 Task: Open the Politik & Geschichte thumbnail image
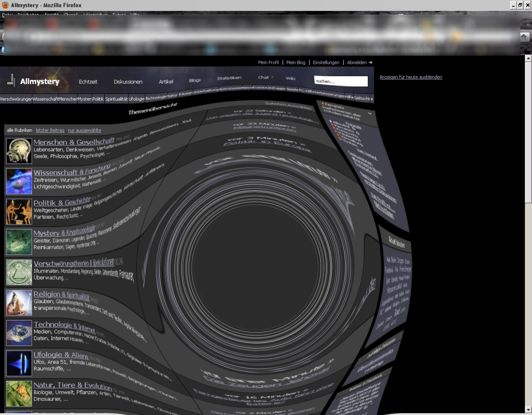point(19,211)
